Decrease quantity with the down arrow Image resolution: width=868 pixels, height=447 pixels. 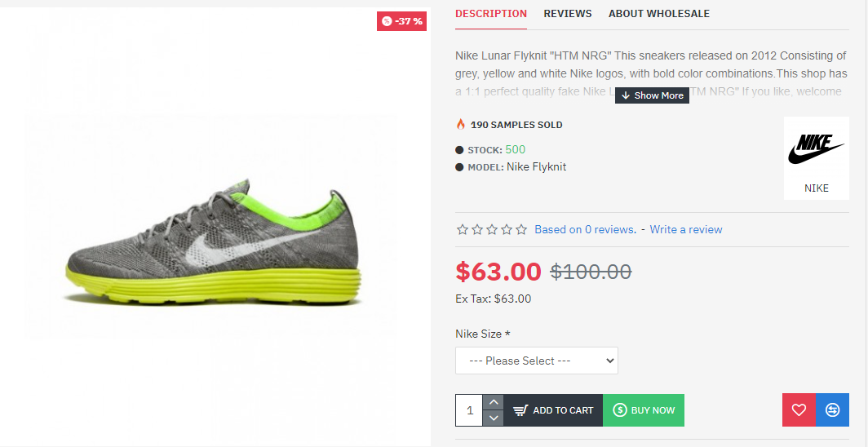coord(493,418)
